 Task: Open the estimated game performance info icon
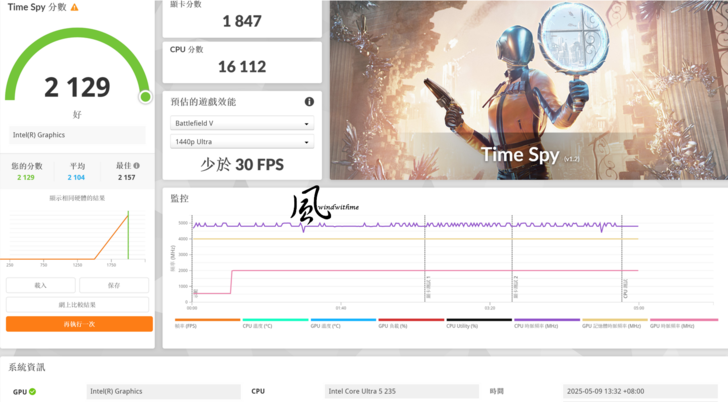click(309, 102)
